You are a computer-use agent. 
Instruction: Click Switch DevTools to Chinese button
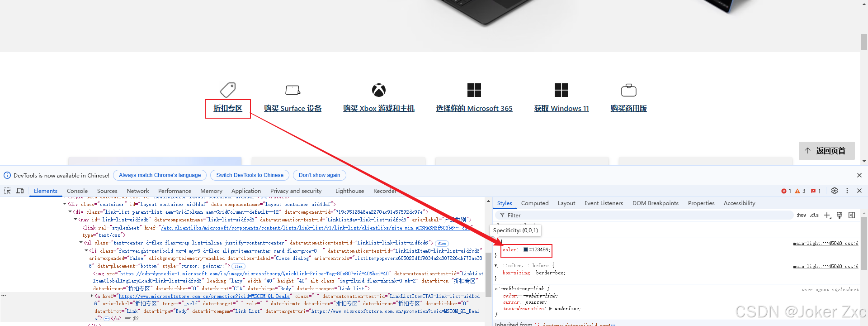[x=250, y=175]
